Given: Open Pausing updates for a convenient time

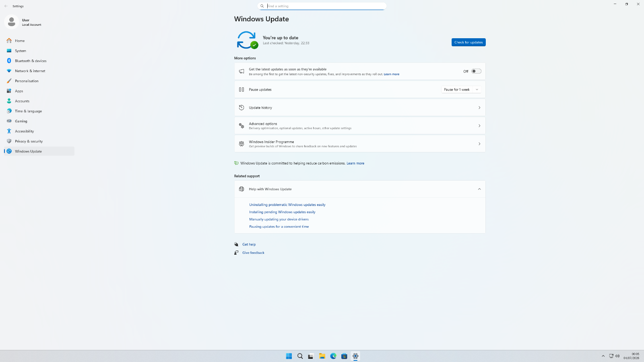Looking at the screenshot, I should coord(279,226).
